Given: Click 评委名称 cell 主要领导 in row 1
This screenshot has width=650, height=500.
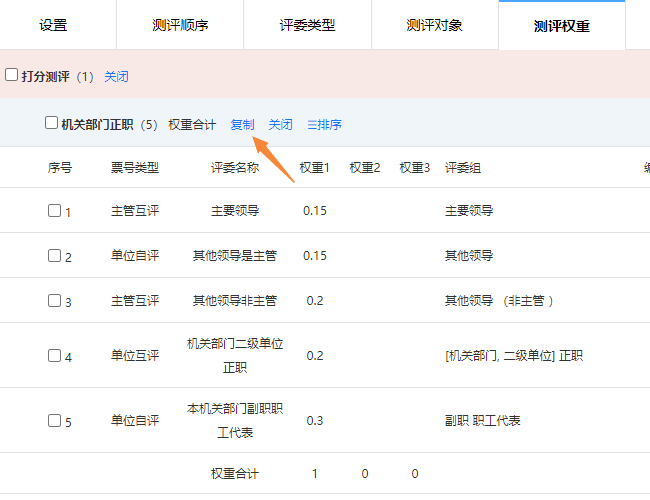Looking at the screenshot, I should pyautogui.click(x=235, y=211).
